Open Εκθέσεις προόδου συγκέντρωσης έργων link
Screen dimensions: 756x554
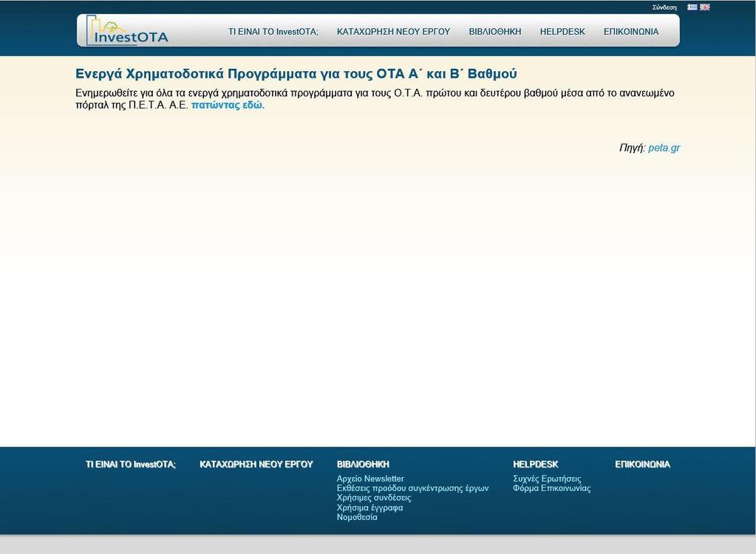(x=412, y=488)
